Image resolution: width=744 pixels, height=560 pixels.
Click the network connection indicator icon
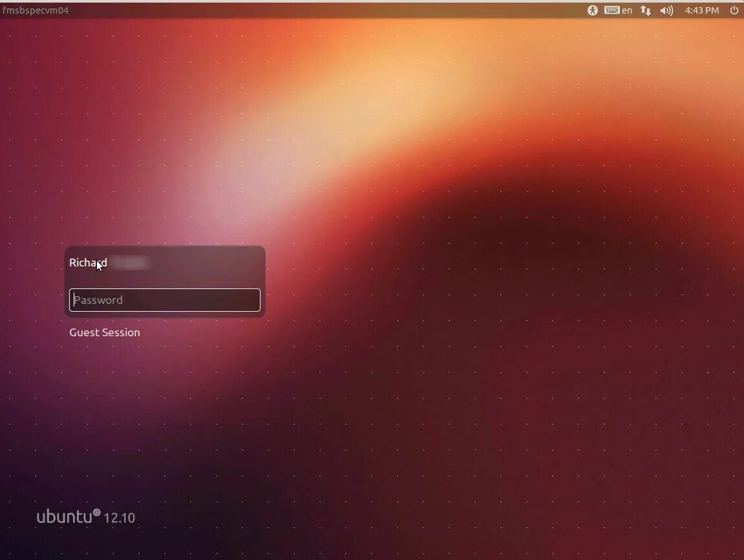click(x=645, y=10)
